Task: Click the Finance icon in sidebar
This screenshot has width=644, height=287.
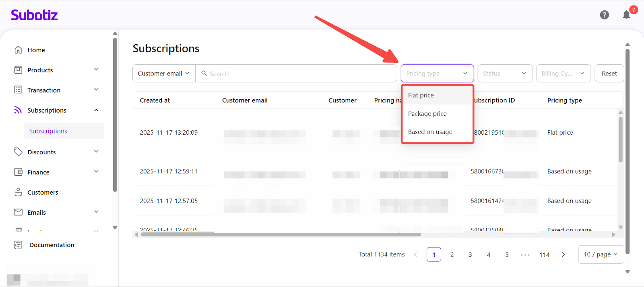Action: [x=18, y=172]
